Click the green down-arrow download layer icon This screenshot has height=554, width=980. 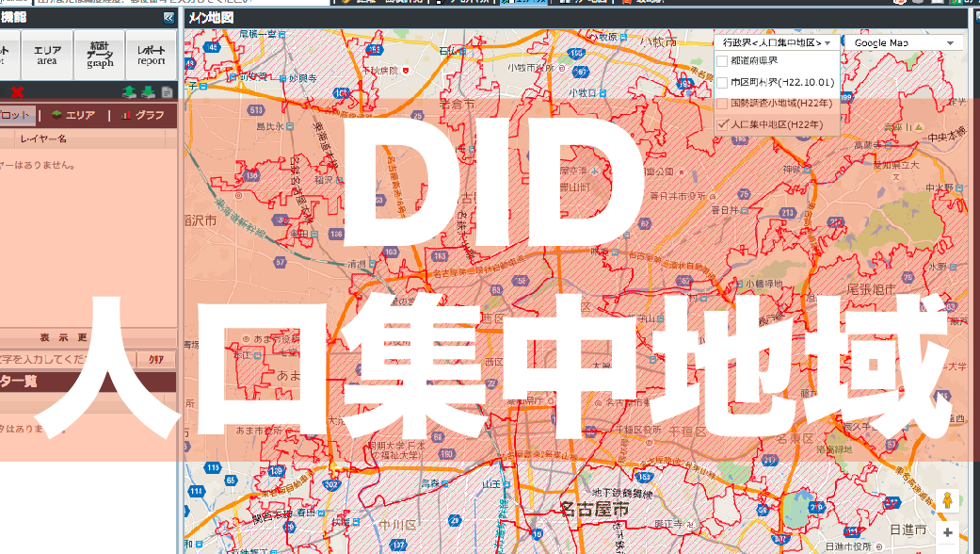click(148, 92)
